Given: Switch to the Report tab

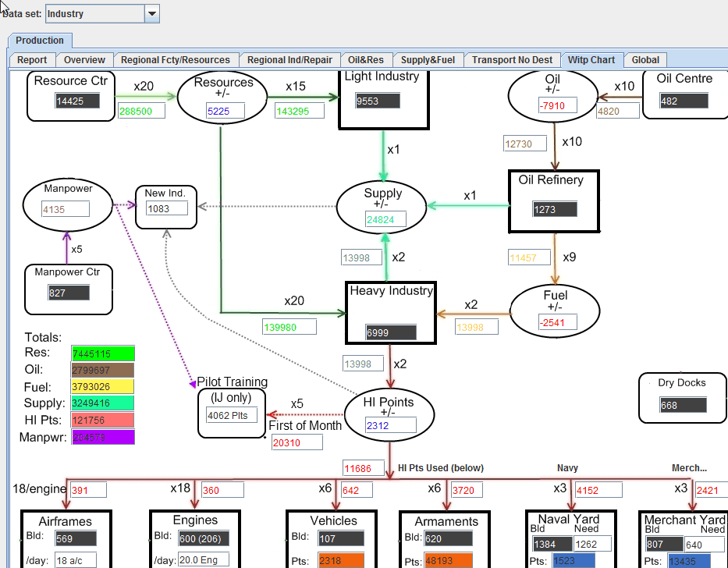Looking at the screenshot, I should click(31, 59).
